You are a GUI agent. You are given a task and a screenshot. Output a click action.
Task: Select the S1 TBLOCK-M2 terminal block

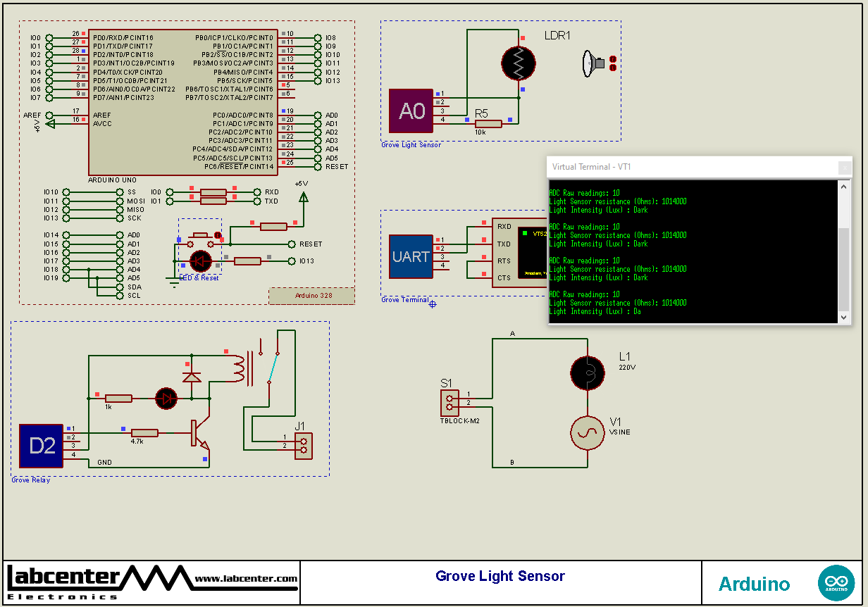449,402
